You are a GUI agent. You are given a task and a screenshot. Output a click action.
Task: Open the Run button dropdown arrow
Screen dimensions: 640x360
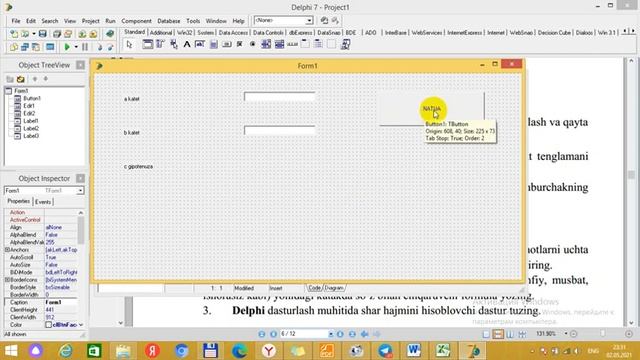(76, 47)
